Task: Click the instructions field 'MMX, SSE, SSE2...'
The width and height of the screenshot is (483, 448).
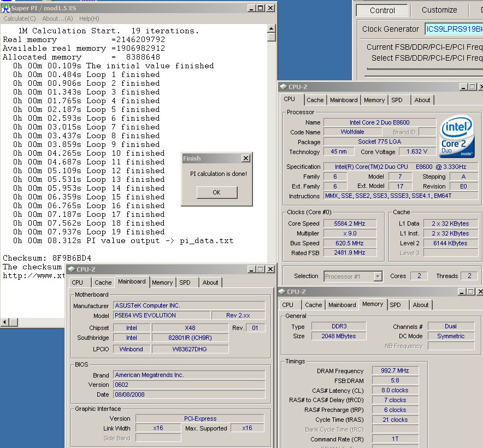Action: (x=400, y=196)
